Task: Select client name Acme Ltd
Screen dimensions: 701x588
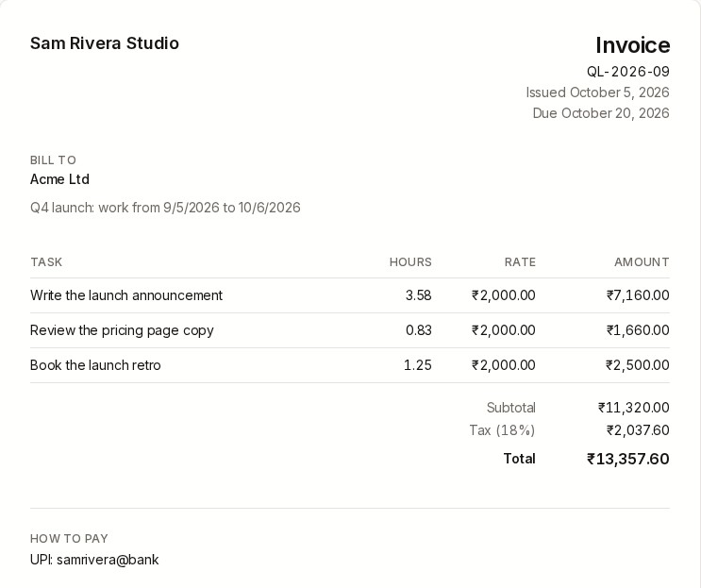Action: point(59,179)
